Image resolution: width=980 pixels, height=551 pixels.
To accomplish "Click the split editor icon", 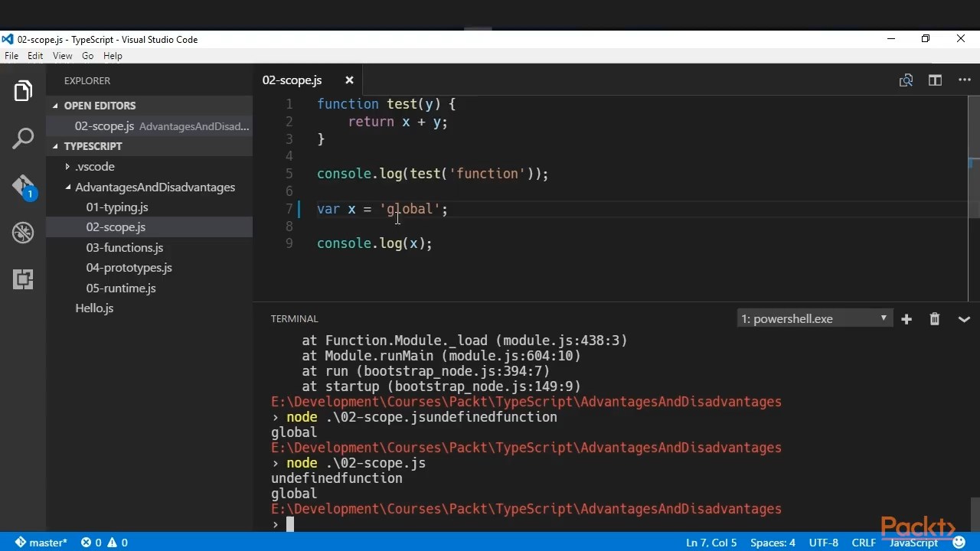I will [935, 80].
